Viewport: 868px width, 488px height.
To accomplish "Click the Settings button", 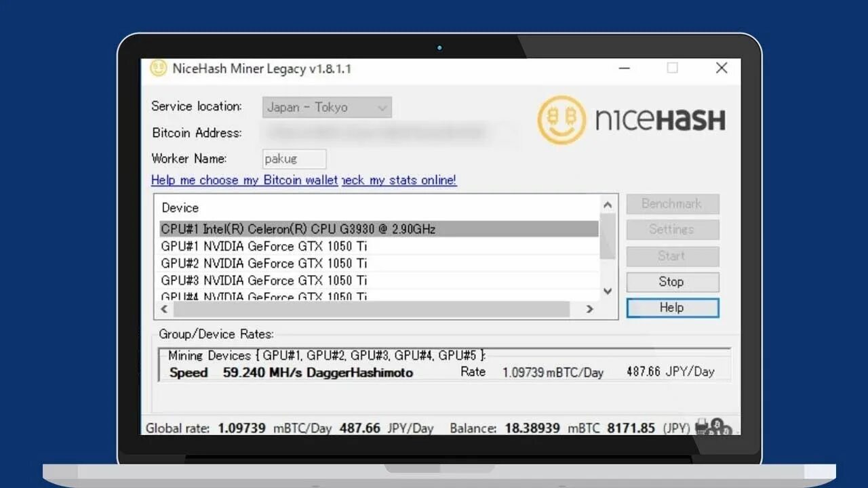I will pyautogui.click(x=672, y=229).
